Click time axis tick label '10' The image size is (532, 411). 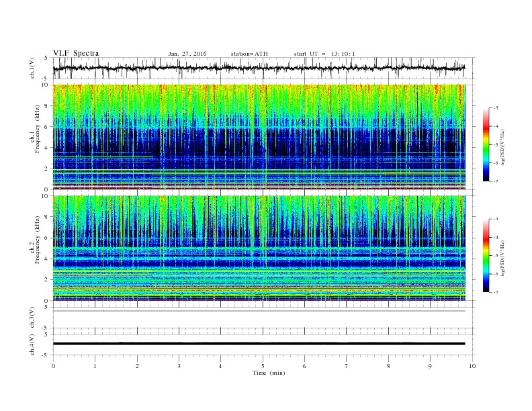pyautogui.click(x=472, y=366)
